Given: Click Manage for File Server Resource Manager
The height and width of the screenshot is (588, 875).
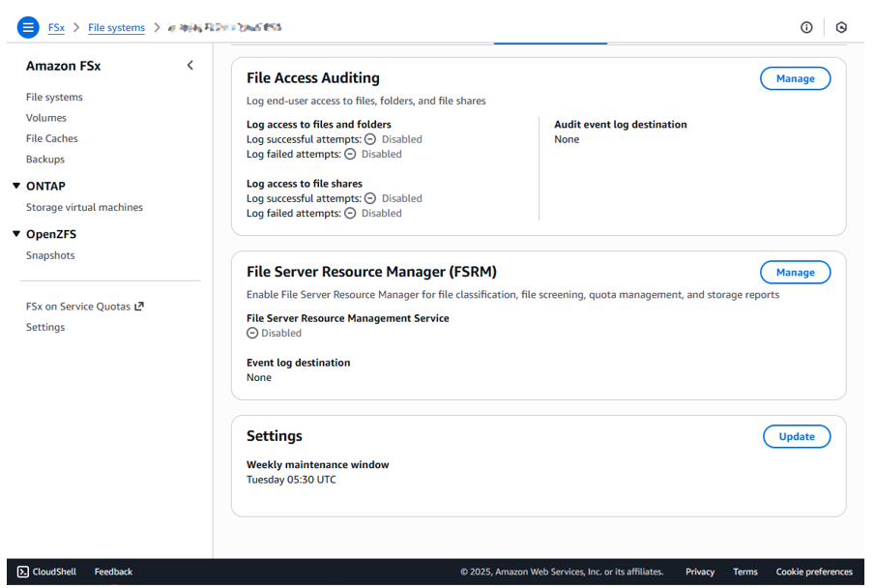Looking at the screenshot, I should coord(795,272).
